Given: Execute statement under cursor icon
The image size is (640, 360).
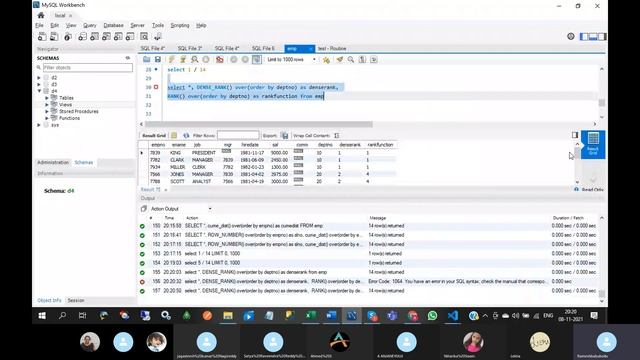Looking at the screenshot, I should (183, 60).
